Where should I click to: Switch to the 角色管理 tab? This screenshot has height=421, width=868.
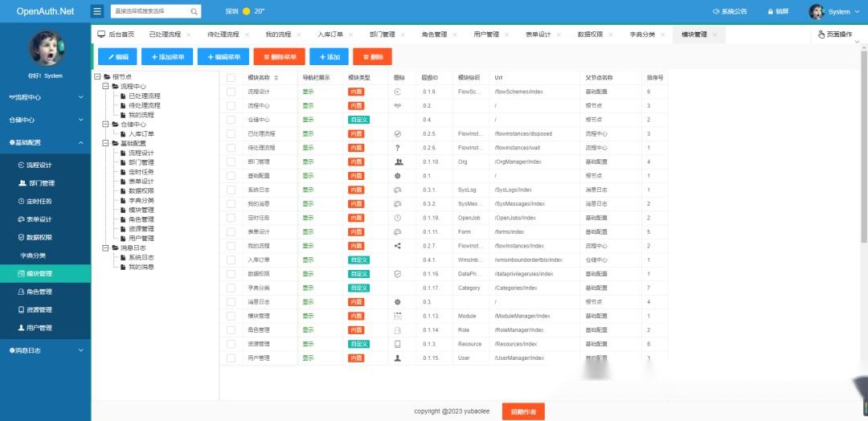click(x=434, y=35)
